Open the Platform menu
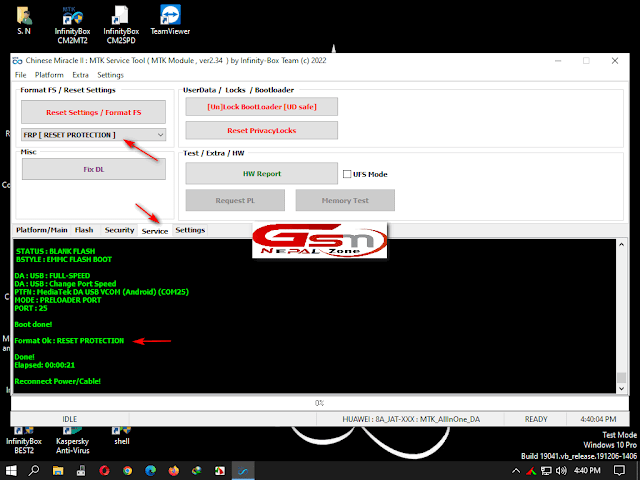 (49, 75)
